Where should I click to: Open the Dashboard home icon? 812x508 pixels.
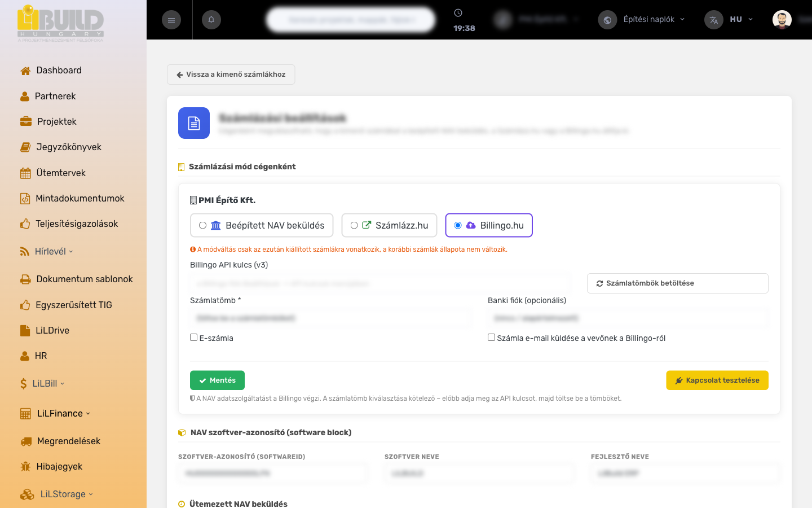click(25, 71)
